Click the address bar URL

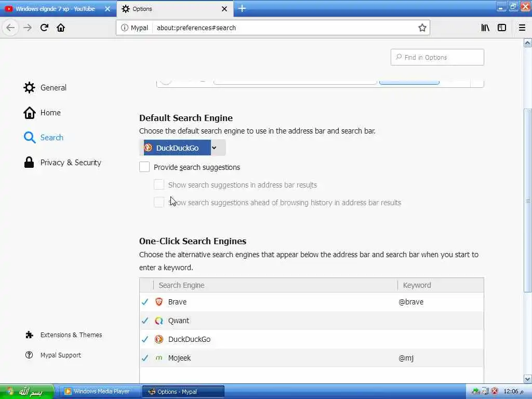pos(196,28)
